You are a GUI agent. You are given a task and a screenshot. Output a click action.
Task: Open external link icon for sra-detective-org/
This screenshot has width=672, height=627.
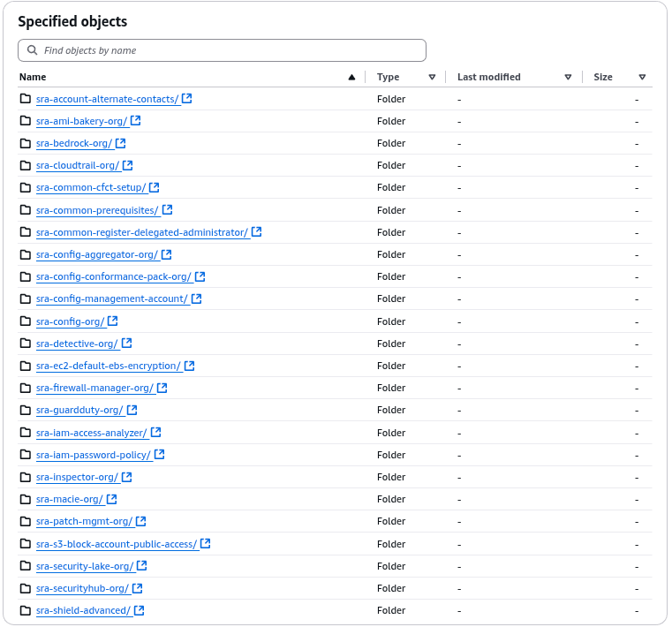(x=126, y=344)
